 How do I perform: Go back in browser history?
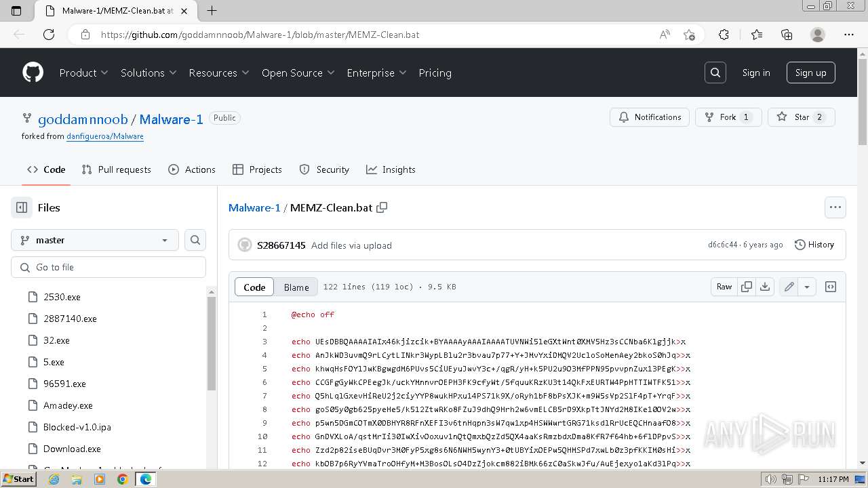(19, 35)
